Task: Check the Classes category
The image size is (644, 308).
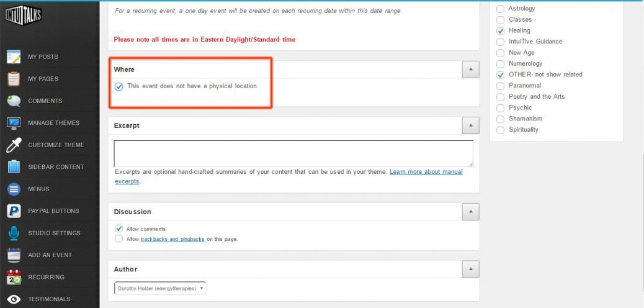Action: [500, 20]
